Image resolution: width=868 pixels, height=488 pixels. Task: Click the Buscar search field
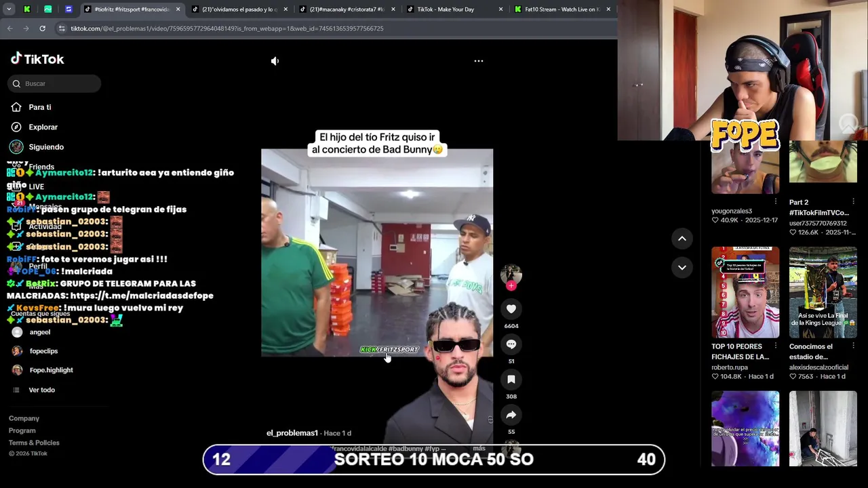coord(55,83)
